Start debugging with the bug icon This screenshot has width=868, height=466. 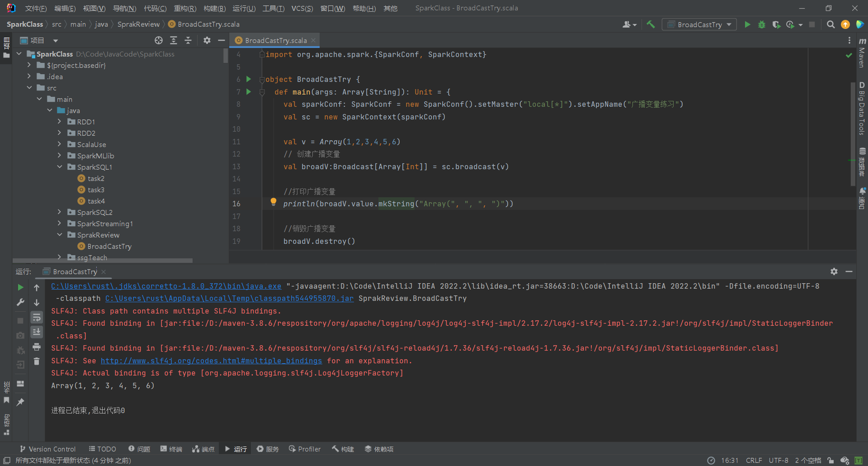point(762,24)
